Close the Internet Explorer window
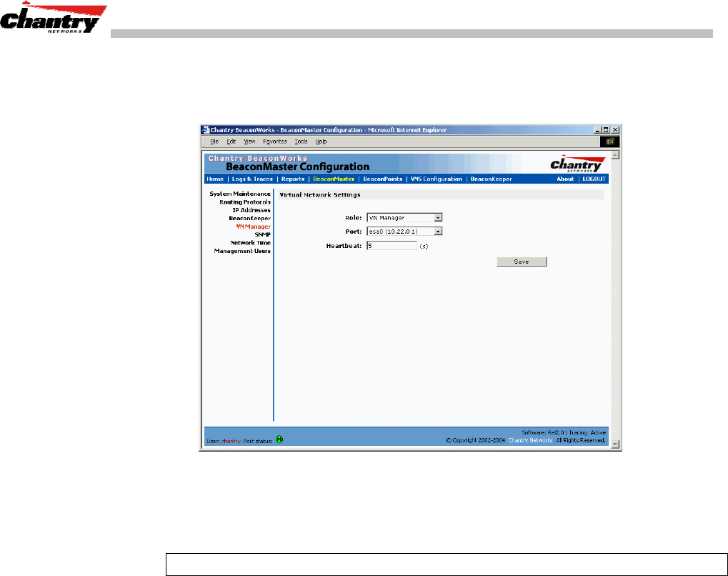This screenshot has height=576, width=728. tap(615, 130)
